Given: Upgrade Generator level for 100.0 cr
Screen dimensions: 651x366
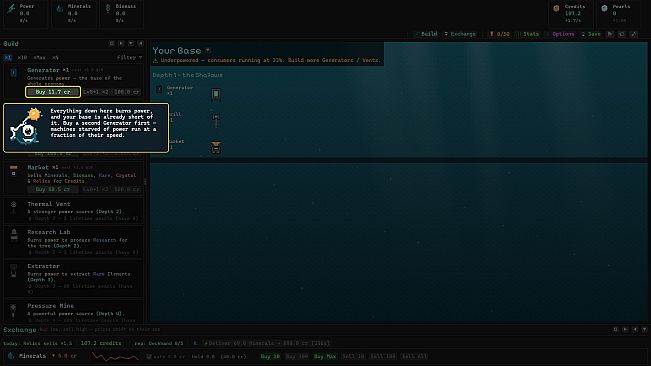Looking at the screenshot, I should [112, 92].
